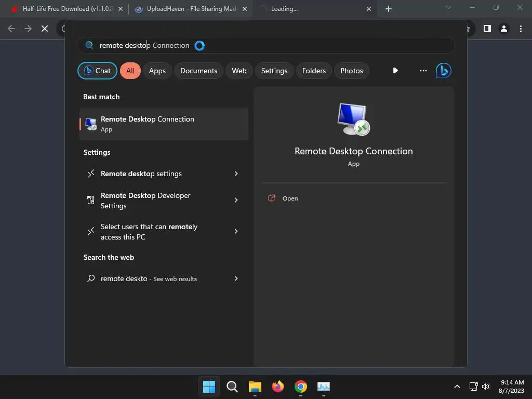Image resolution: width=532 pixels, height=399 pixels.
Task: Open Chrome three-dot menu
Action: [x=521, y=29]
